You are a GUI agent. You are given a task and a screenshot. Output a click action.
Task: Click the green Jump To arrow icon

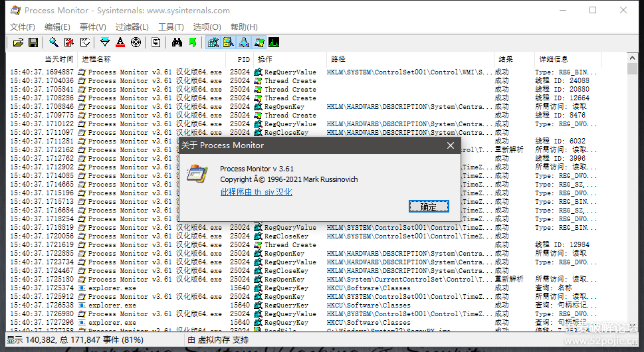(x=193, y=43)
